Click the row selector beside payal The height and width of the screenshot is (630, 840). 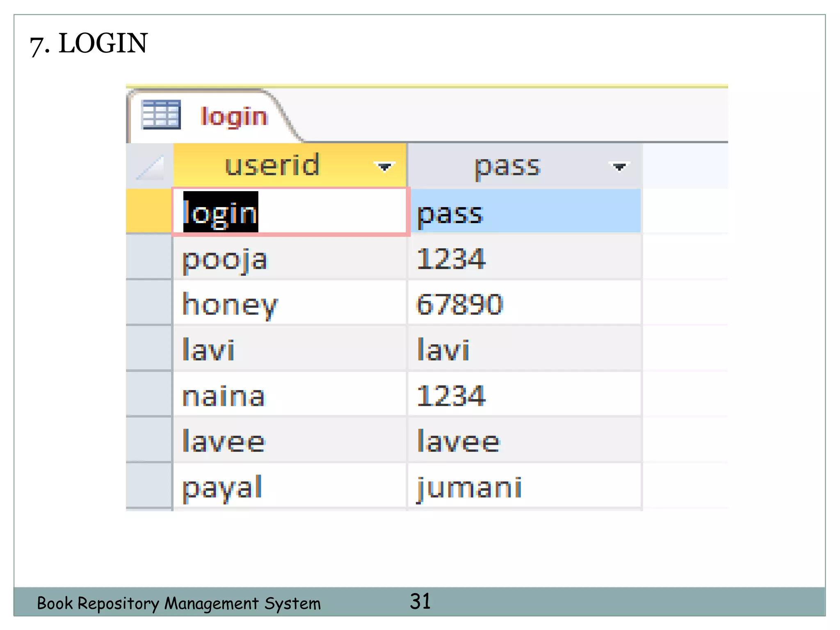click(149, 486)
